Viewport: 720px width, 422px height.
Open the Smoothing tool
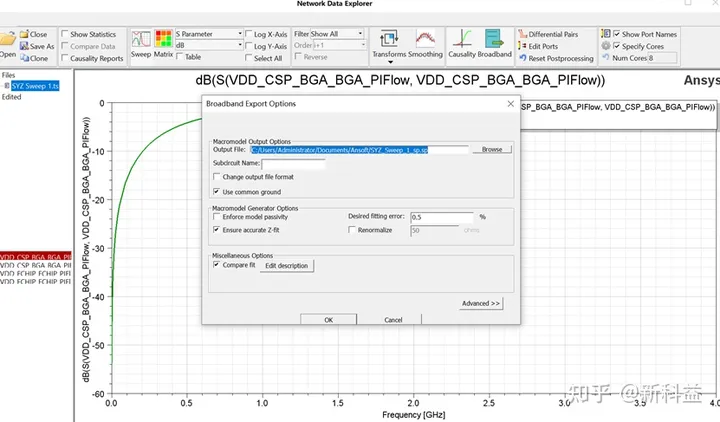pos(425,39)
